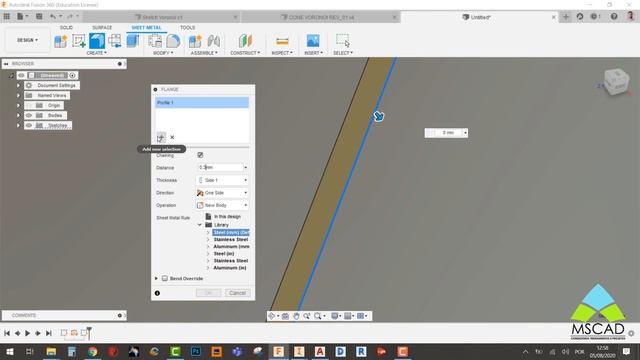Activate the root component radio button
The image size is (640, 360).
(72, 75)
